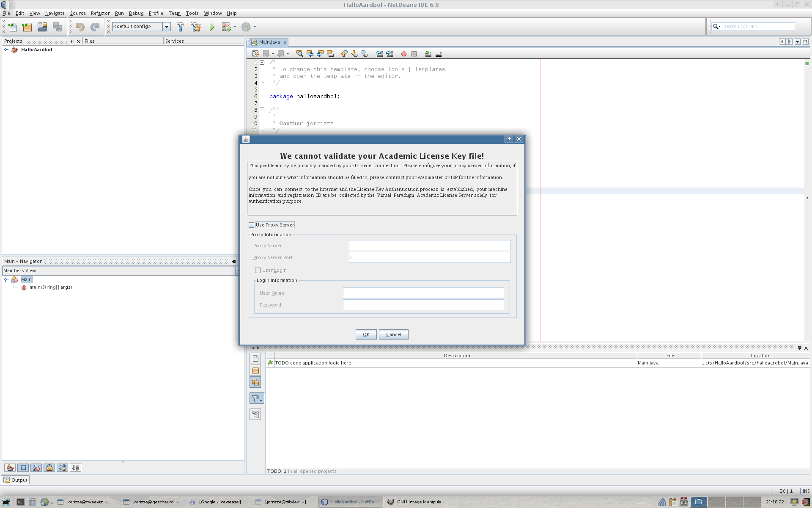Image resolution: width=812 pixels, height=508 pixels.
Task: Click into the Search (Ctrl+I) box
Action: click(758, 26)
